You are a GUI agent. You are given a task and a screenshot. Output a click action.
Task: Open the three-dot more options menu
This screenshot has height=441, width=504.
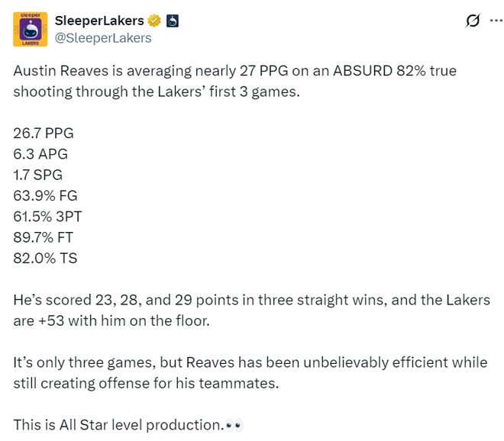[x=496, y=21]
